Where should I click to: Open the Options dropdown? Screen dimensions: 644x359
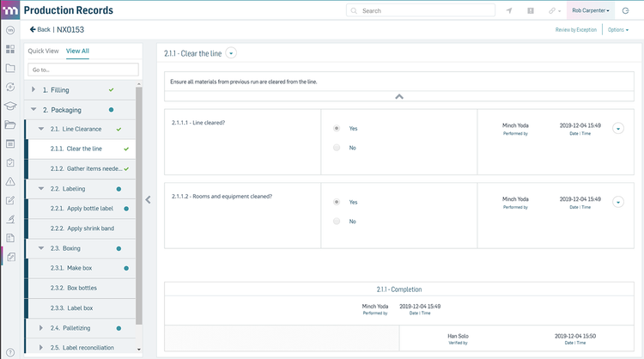pos(618,30)
